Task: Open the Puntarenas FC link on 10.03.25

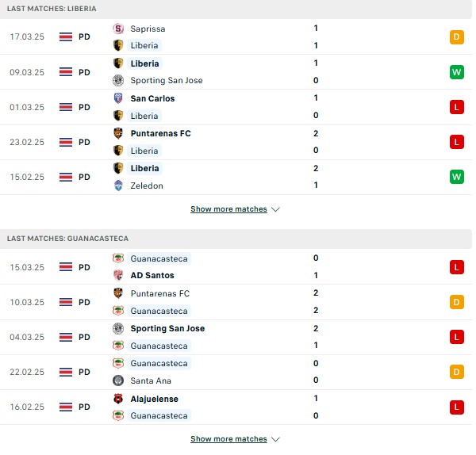Action: pyautogui.click(x=160, y=293)
